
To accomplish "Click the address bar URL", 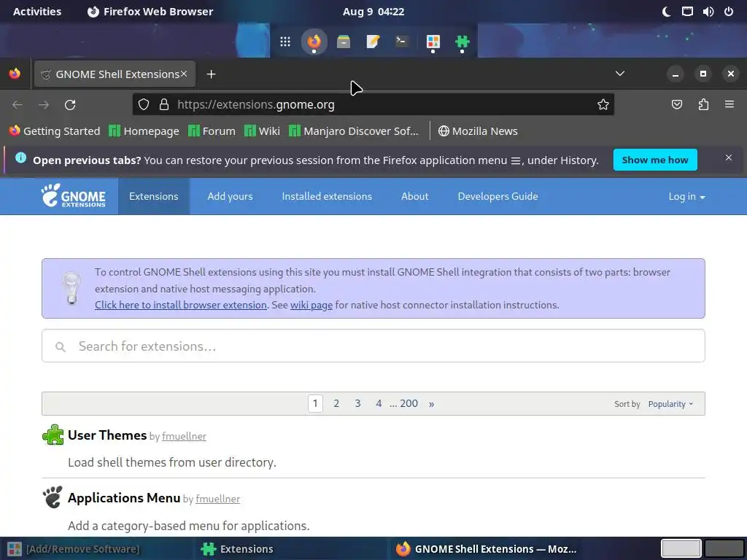I will click(256, 105).
